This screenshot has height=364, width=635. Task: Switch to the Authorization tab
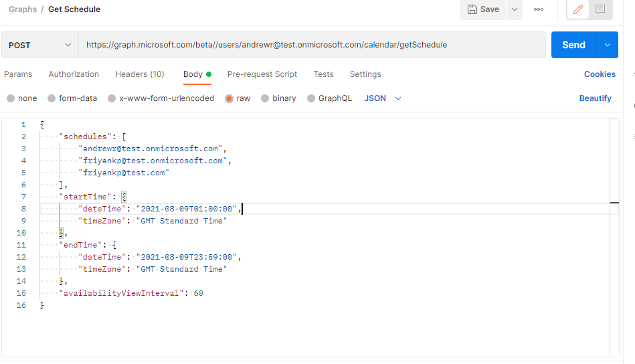coord(74,74)
